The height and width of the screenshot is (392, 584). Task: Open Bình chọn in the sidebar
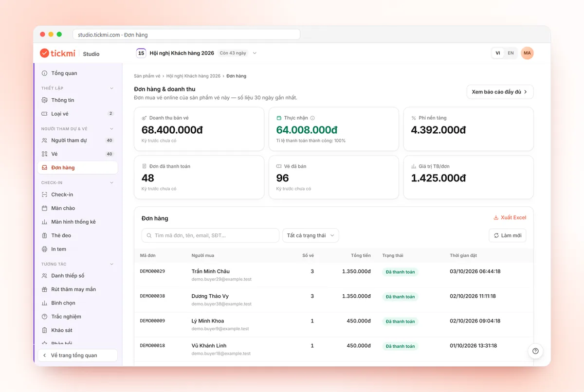[78, 303]
